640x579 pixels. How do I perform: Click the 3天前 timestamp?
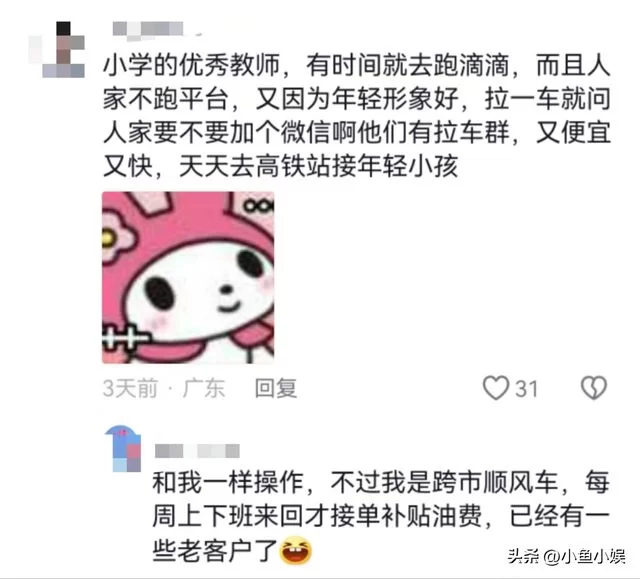coord(130,388)
